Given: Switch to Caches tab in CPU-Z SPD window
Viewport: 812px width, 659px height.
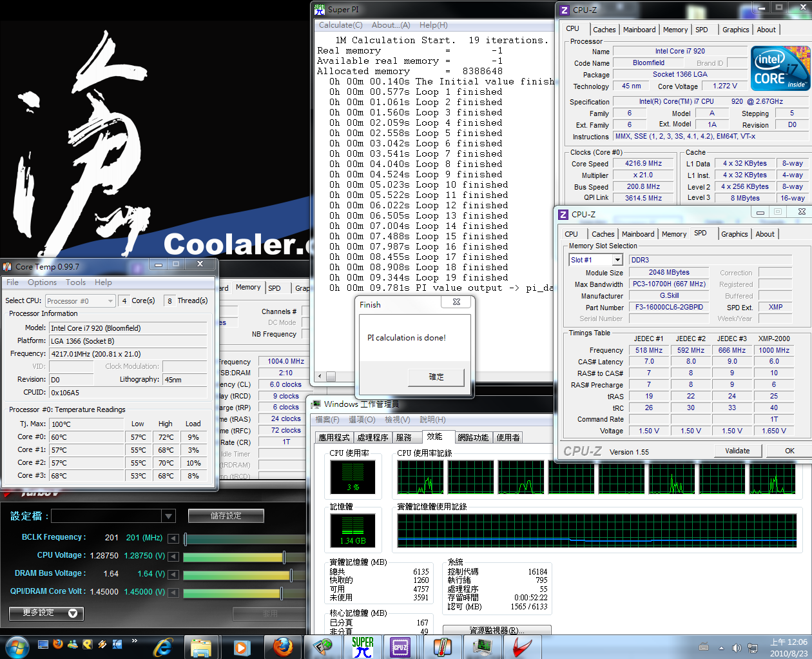Looking at the screenshot, I should tap(603, 234).
